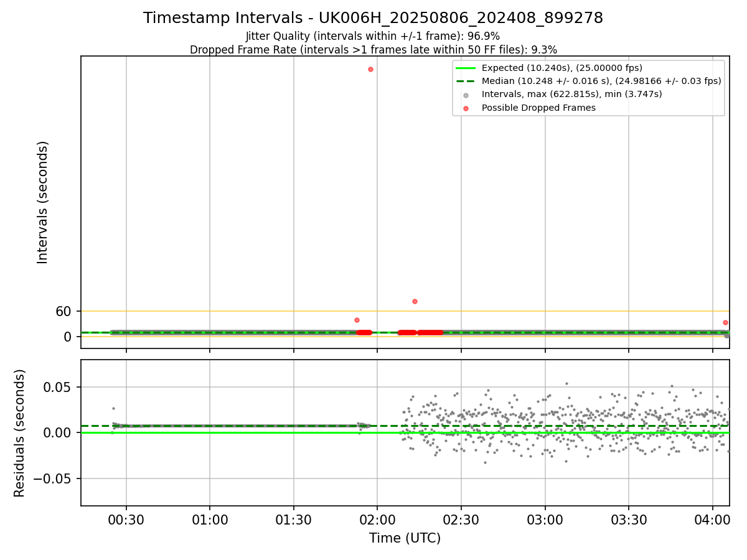This screenshot has height=560, width=747.
Task: Click the red dot marker in the legend
Action: tap(466, 108)
